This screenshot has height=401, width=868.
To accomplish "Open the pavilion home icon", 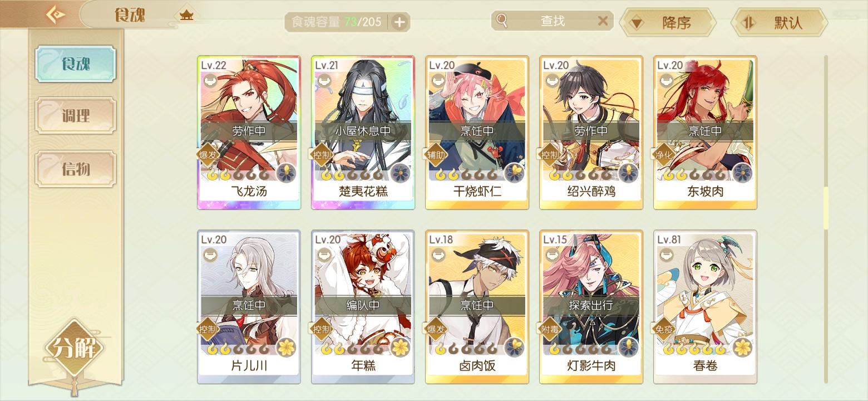I will [186, 16].
